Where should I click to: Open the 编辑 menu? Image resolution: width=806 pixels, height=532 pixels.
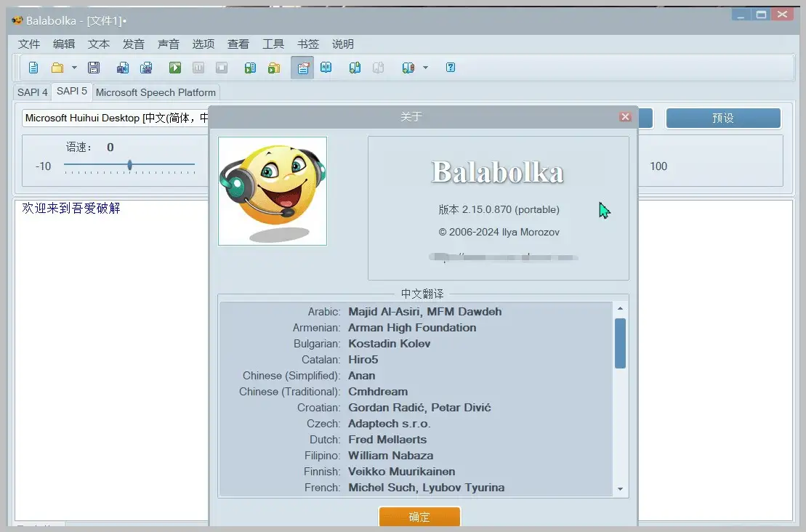[x=64, y=44]
